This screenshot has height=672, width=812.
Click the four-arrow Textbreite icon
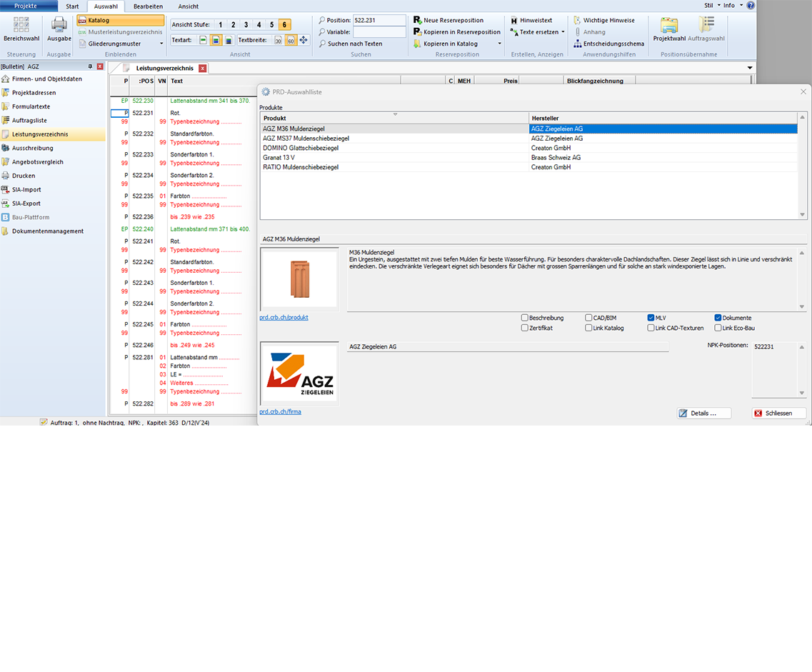coord(304,40)
